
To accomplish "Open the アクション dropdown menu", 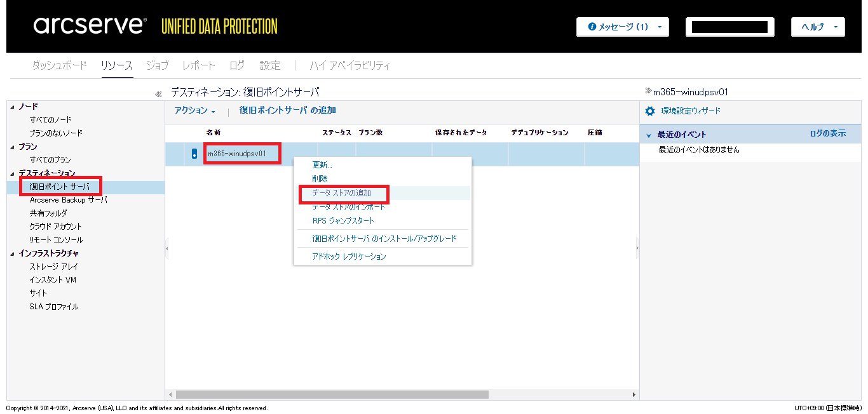I will pyautogui.click(x=194, y=110).
